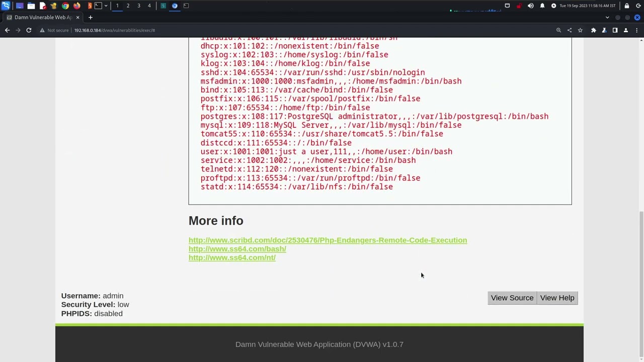Open the Php-Endangers-Remote-Code-Execution scribd link

coord(328,240)
